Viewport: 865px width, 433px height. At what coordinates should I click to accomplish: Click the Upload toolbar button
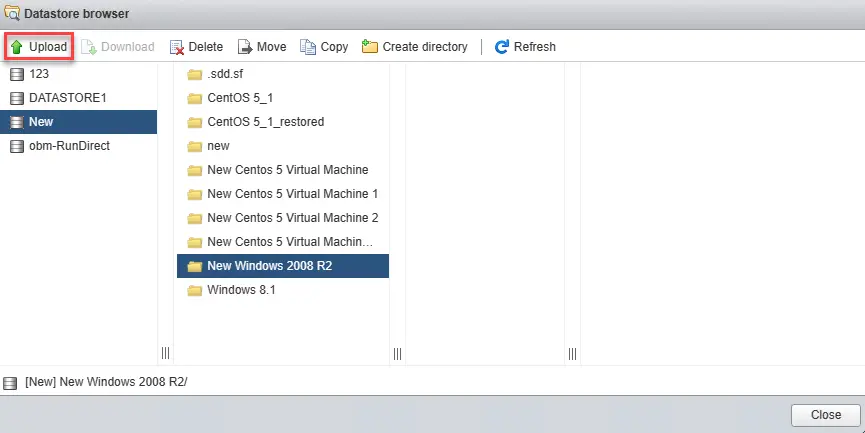pyautogui.click(x=38, y=47)
